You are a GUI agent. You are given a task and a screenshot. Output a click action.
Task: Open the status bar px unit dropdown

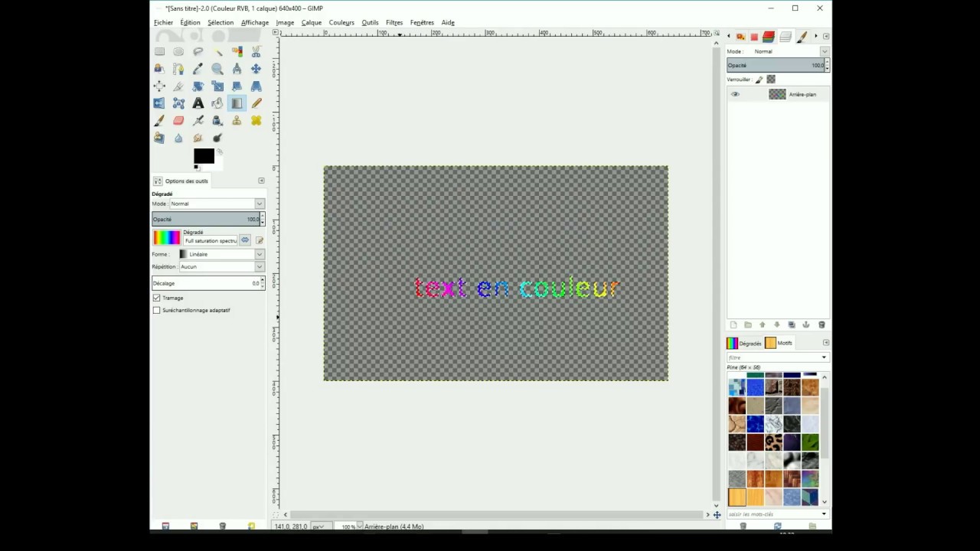pyautogui.click(x=322, y=527)
